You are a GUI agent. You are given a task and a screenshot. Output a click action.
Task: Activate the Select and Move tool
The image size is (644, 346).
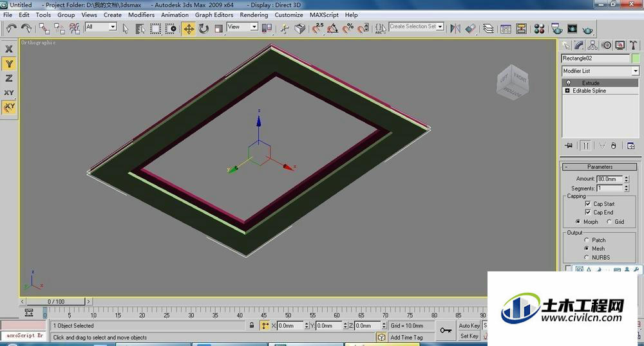189,28
